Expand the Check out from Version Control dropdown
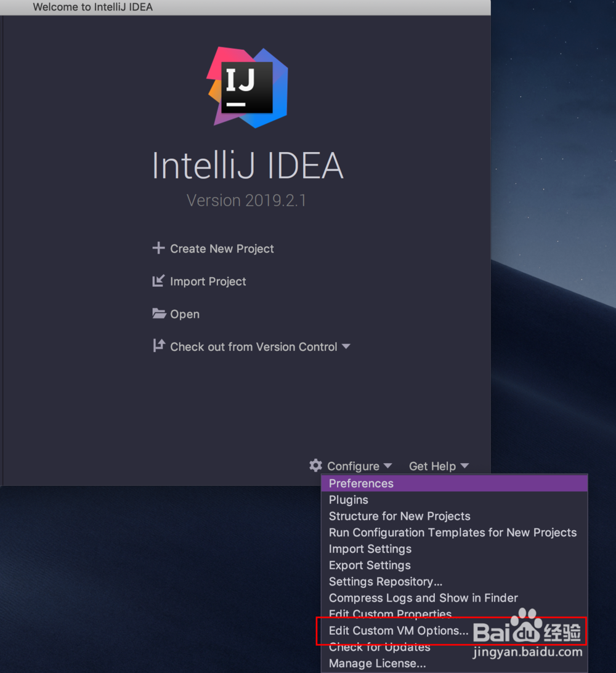The height and width of the screenshot is (673, 616). click(x=346, y=346)
